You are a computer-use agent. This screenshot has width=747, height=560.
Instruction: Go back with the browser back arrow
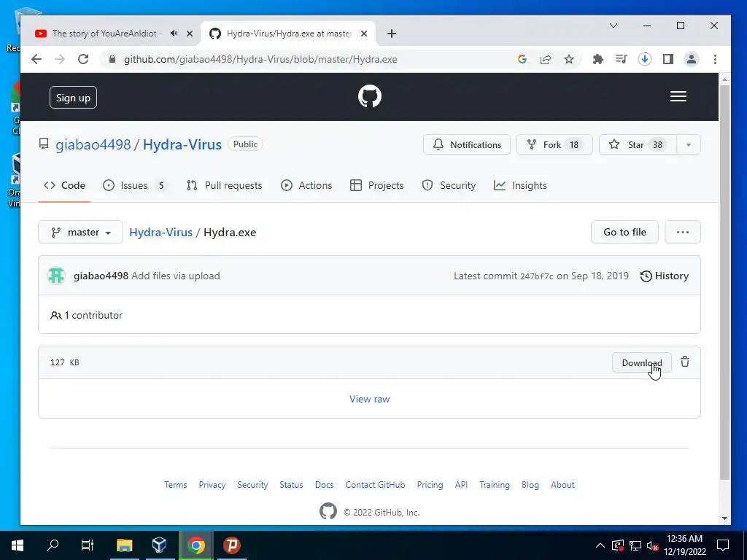click(36, 59)
